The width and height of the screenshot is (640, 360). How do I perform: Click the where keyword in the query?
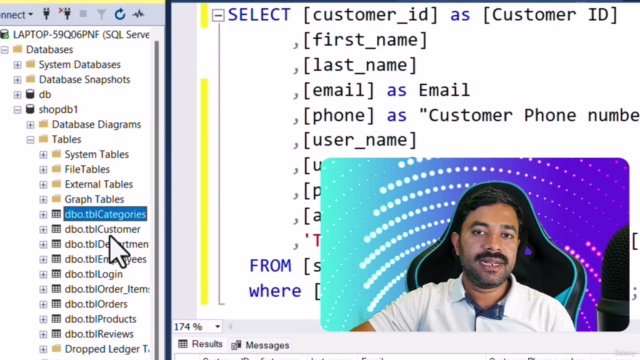(x=275, y=291)
